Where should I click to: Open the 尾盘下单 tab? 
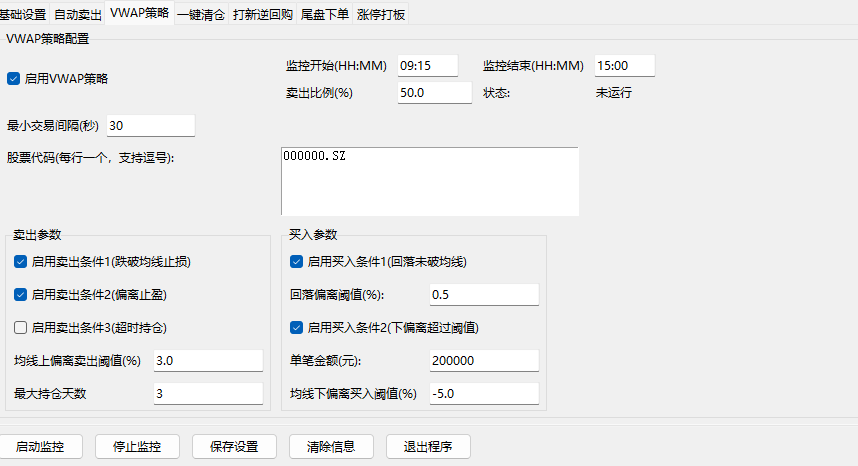pyautogui.click(x=325, y=14)
